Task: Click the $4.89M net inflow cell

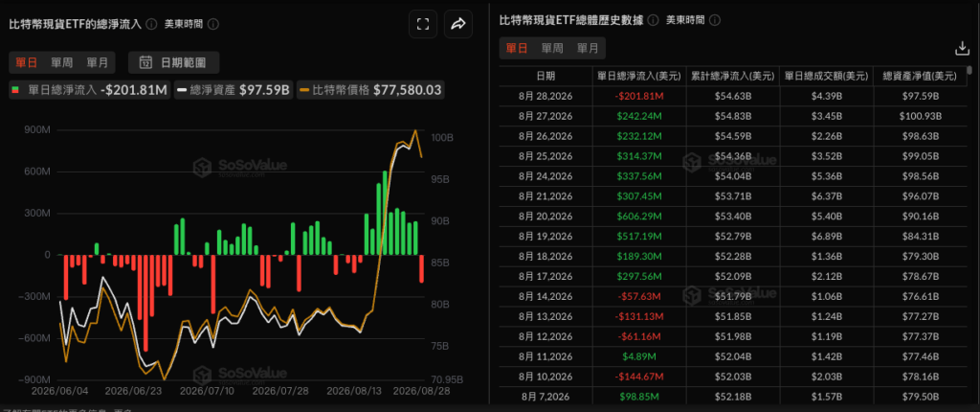Action: tap(638, 355)
